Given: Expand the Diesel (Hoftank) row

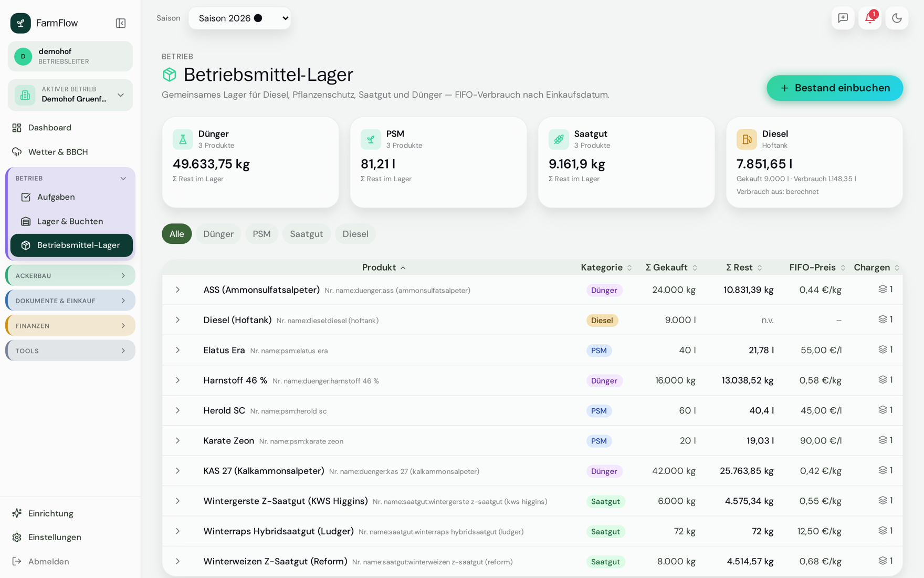Looking at the screenshot, I should (178, 320).
